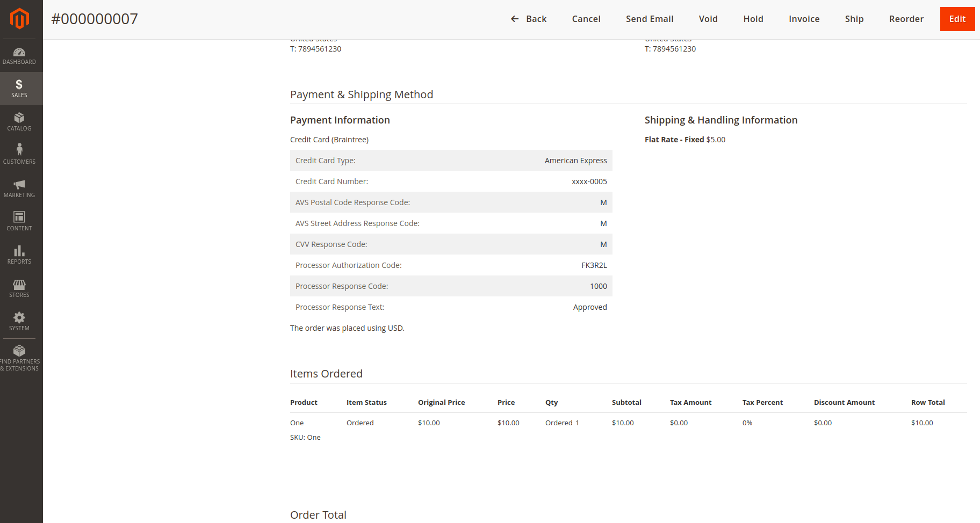Screen dimensions: 980x523
Task: Send Email for this order
Action: [650, 19]
